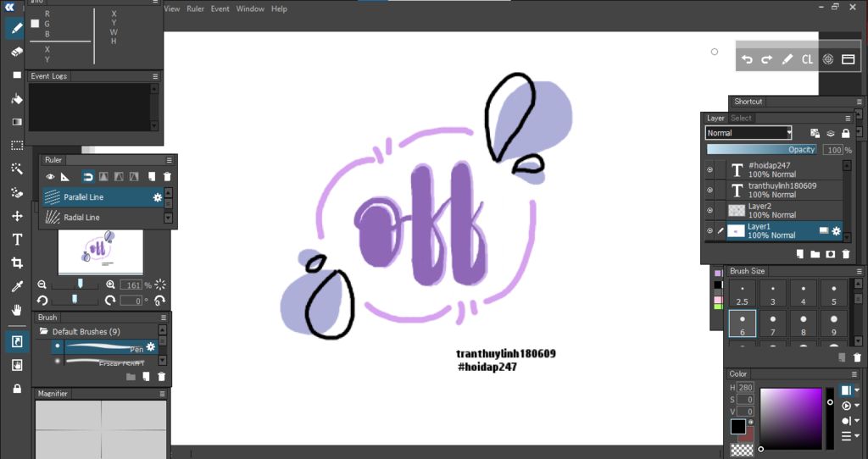Toggle ruler visibility eye icon
This screenshot has height=459, width=868.
point(50,177)
